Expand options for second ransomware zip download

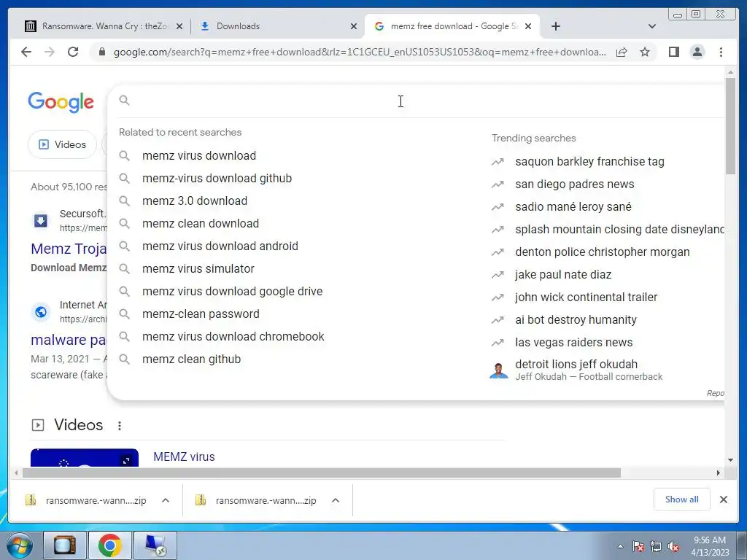336,500
